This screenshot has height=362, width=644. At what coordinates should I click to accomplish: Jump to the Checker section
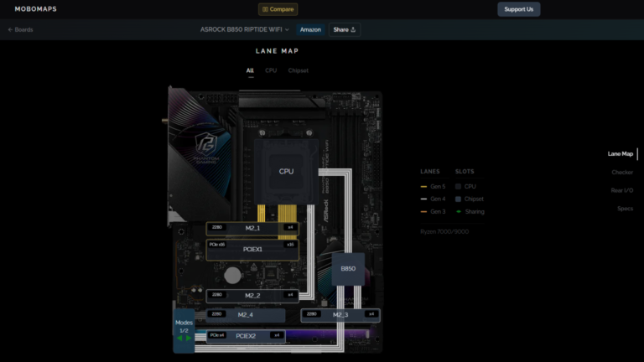622,173
